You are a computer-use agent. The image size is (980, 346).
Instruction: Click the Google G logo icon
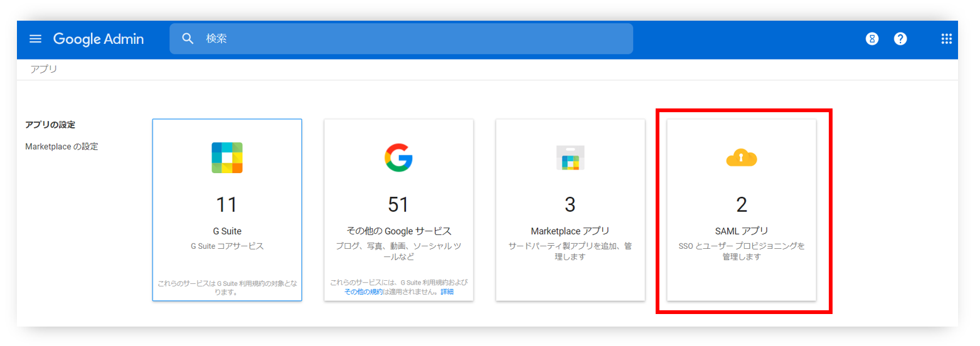(398, 158)
